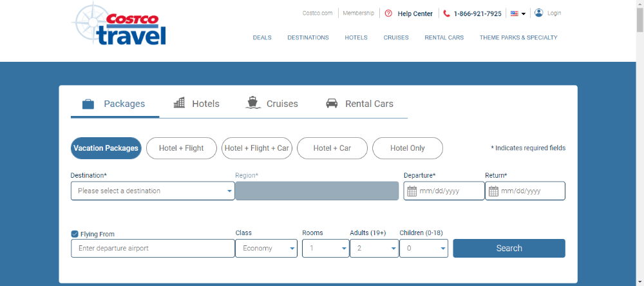The height and width of the screenshot is (286, 644).
Task: Open the country selector arrow
Action: coord(524,14)
